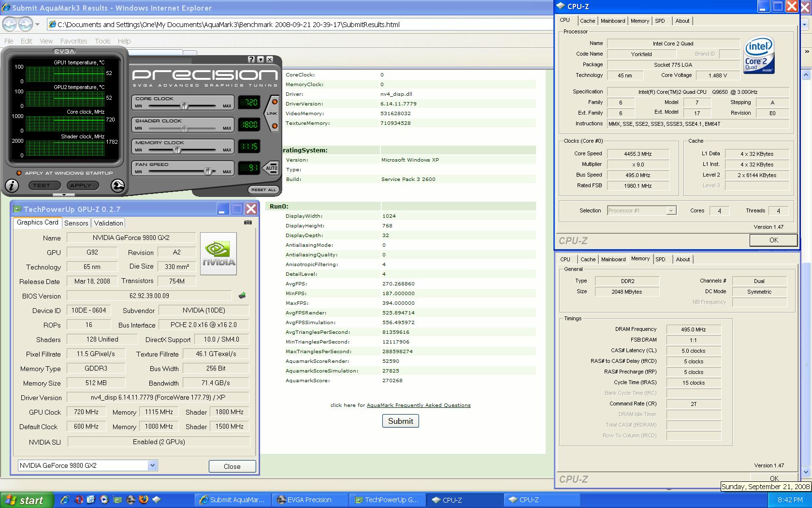
Task: Click the GPU-Z screenshot camera icon
Action: click(248, 223)
